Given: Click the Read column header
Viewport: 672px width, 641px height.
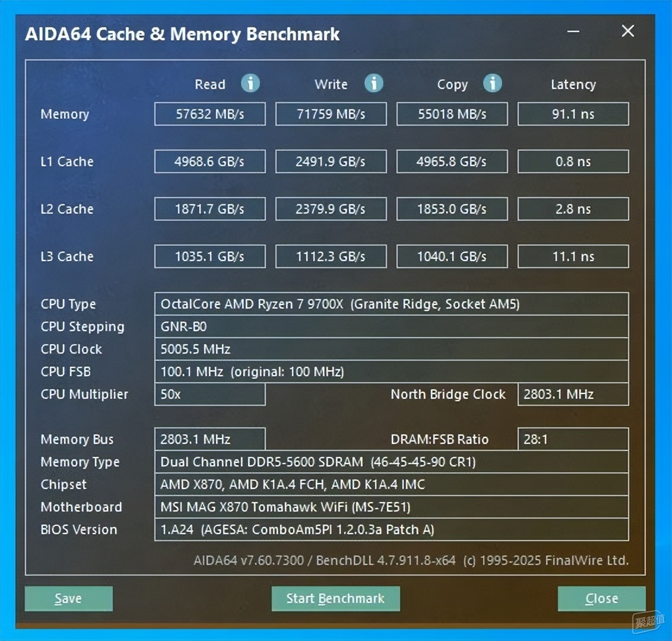Looking at the screenshot, I should coord(210,84).
